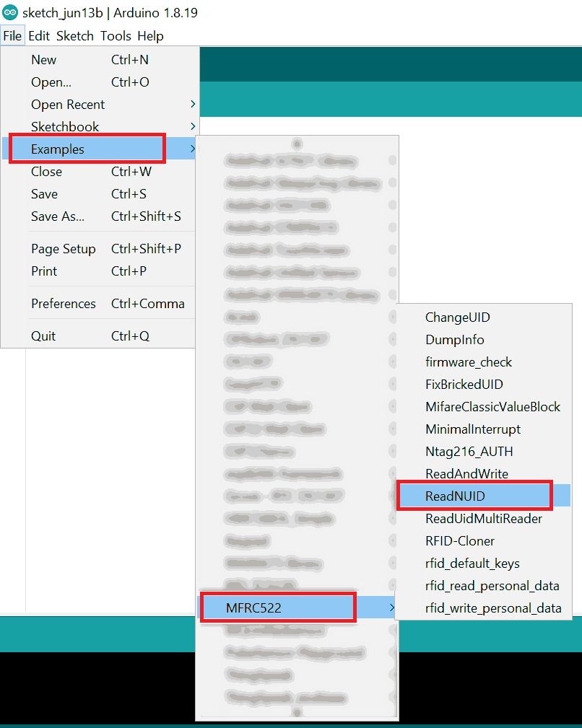Expand the Open Recent submenu
Image resolution: width=582 pixels, height=728 pixels.
68,105
